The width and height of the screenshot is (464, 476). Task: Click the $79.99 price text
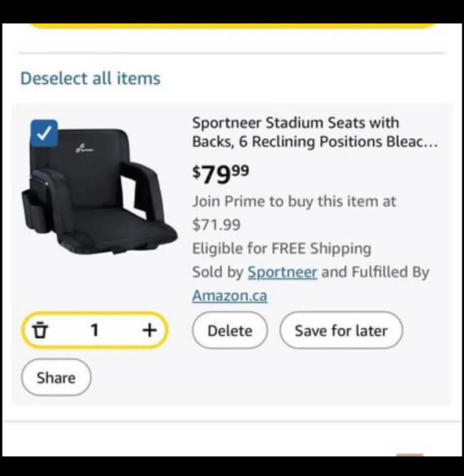click(221, 174)
